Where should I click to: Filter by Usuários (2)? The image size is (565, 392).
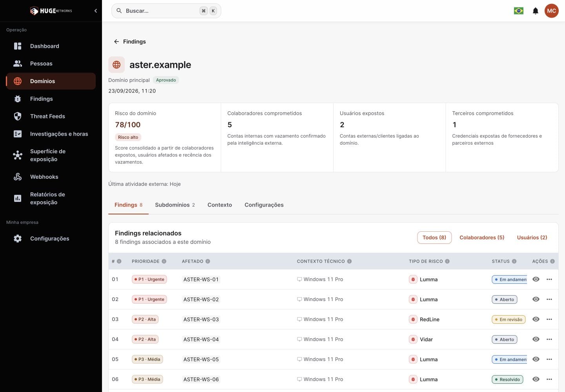(532, 238)
